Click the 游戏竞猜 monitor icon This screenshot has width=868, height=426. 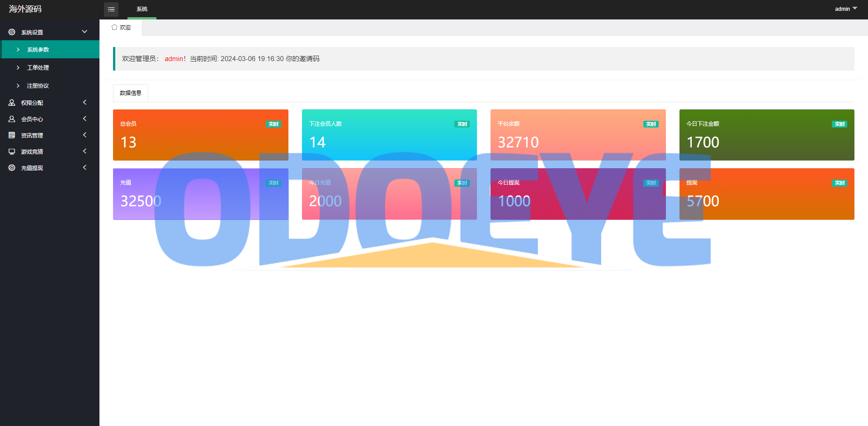tap(12, 151)
